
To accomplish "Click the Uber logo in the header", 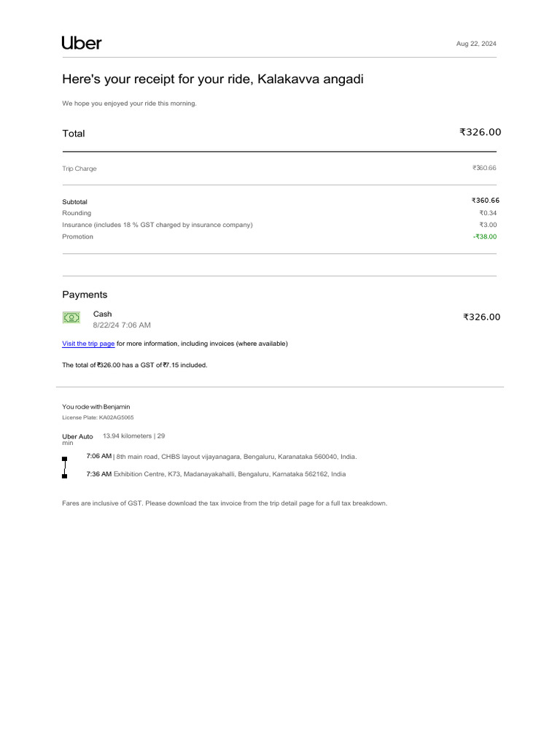I will pyautogui.click(x=82, y=43).
